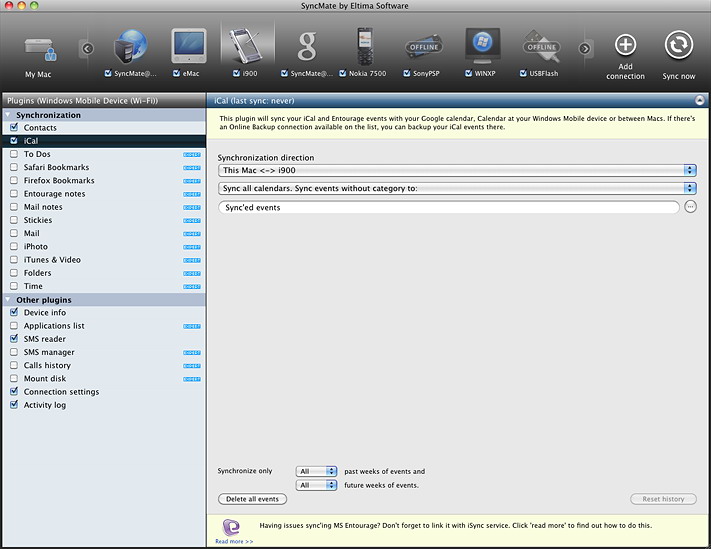Screen dimensions: 711x549
Task: Click the expert badge beside Time
Action: pyautogui.click(x=192, y=287)
